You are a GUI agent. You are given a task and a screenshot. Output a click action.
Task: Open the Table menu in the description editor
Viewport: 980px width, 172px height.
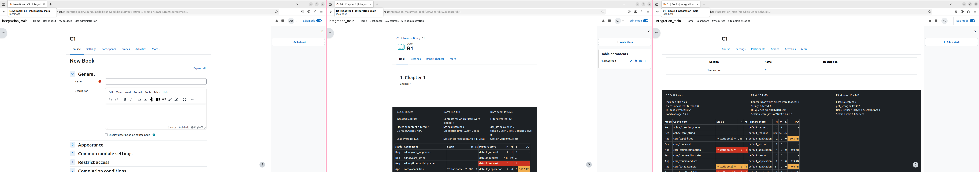(x=157, y=92)
